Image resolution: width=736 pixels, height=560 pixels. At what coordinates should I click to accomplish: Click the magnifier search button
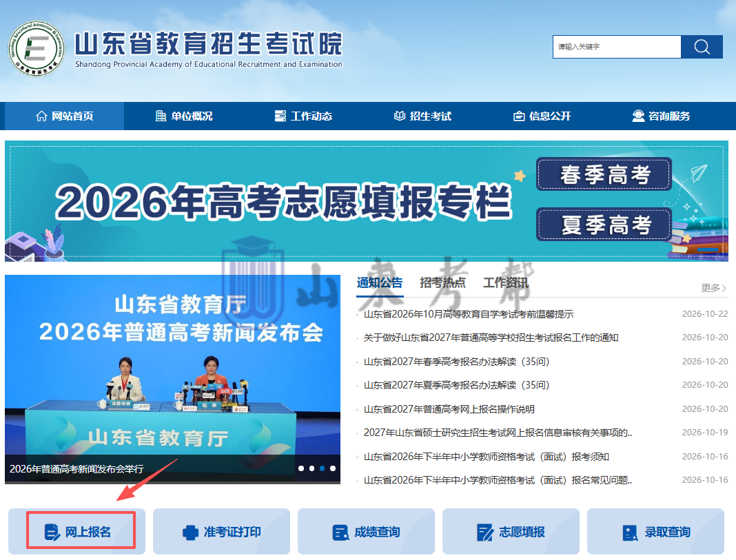702,47
